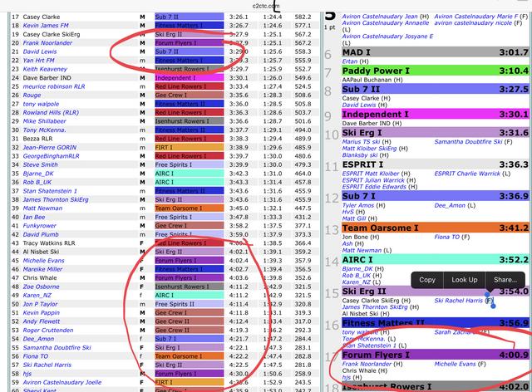Open Samantha Doubtfire Ski (F) link under Ski Erg I

(473, 142)
